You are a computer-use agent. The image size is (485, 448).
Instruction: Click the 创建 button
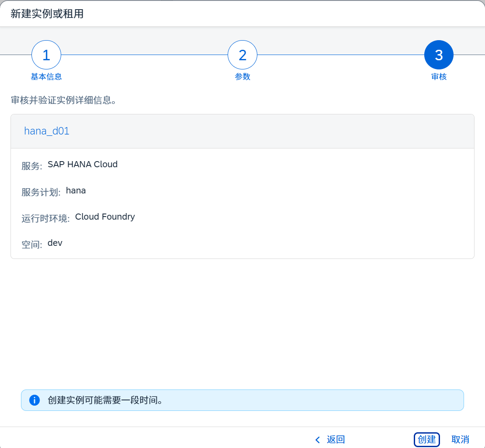427,439
